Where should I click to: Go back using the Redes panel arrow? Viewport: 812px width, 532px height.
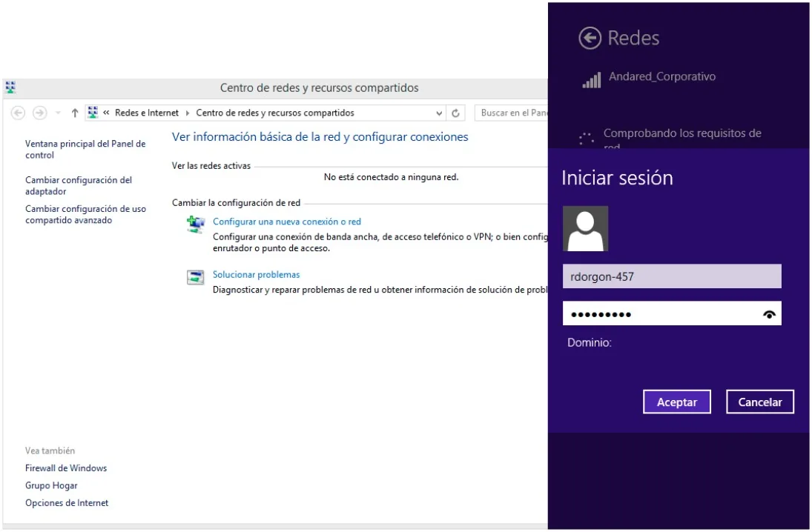(x=590, y=39)
